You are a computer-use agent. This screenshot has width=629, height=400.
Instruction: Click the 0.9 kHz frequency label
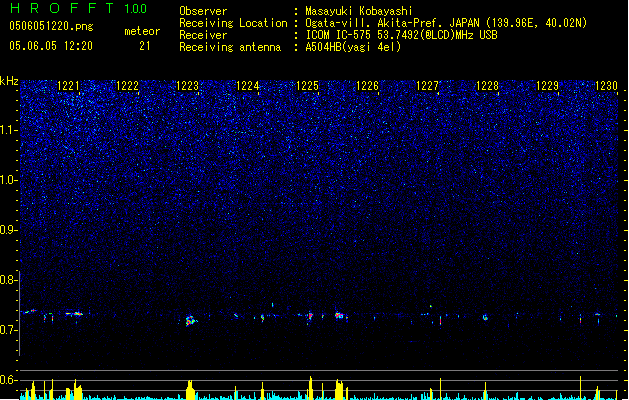(x=9, y=230)
